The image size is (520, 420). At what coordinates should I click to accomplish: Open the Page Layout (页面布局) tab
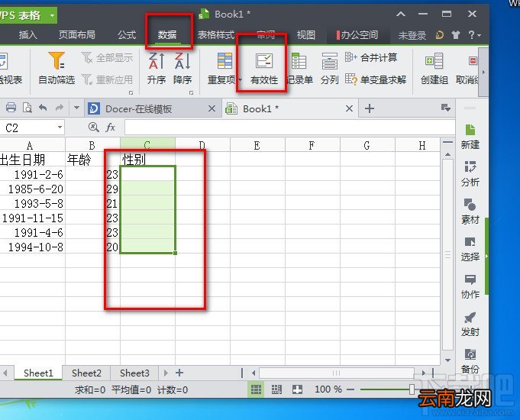point(76,35)
